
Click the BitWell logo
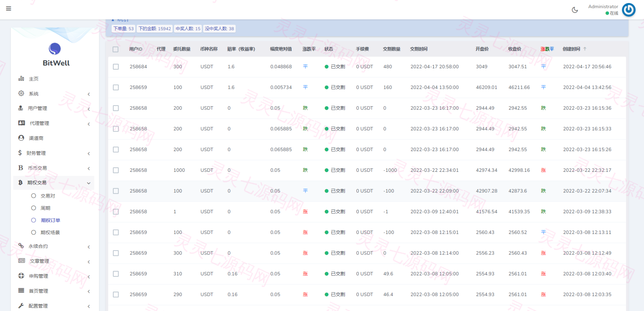55,49
